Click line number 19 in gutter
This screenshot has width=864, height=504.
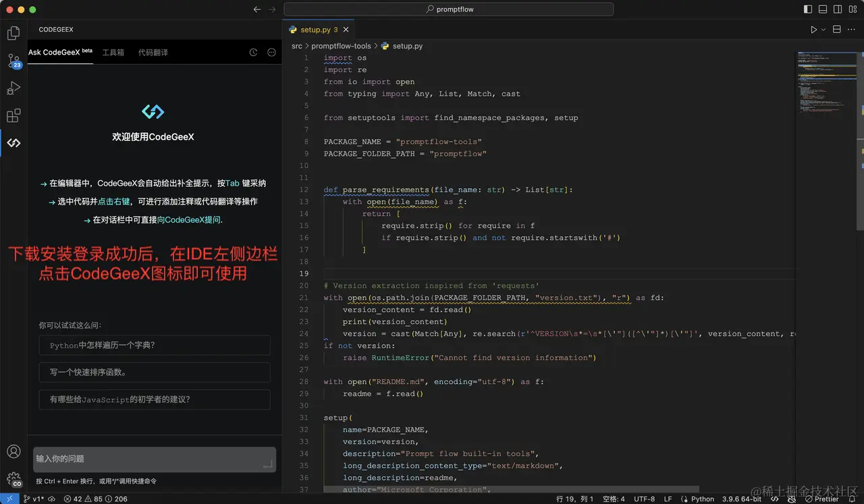click(304, 273)
